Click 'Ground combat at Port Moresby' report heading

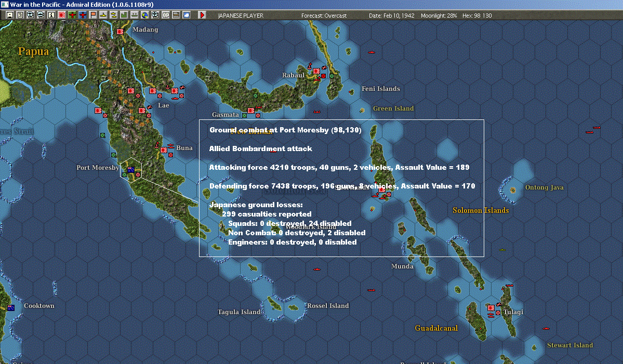(x=285, y=130)
